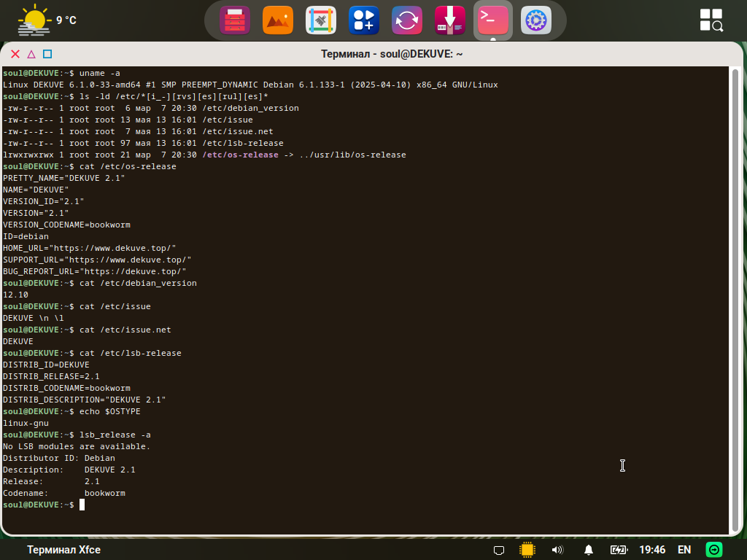Click the BUG_REPORT_URL line
The image size is (747, 560).
coord(94,271)
